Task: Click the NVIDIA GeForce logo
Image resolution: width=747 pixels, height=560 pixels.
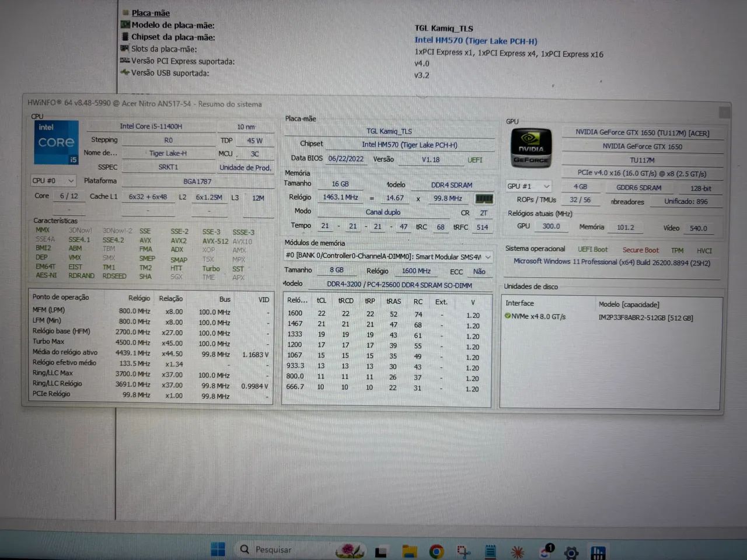Action: click(x=531, y=149)
